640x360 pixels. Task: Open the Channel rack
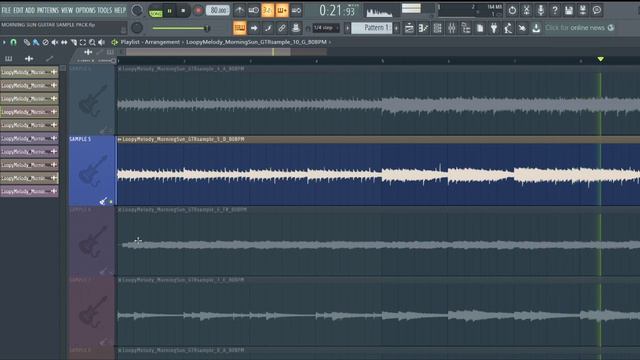(438, 28)
